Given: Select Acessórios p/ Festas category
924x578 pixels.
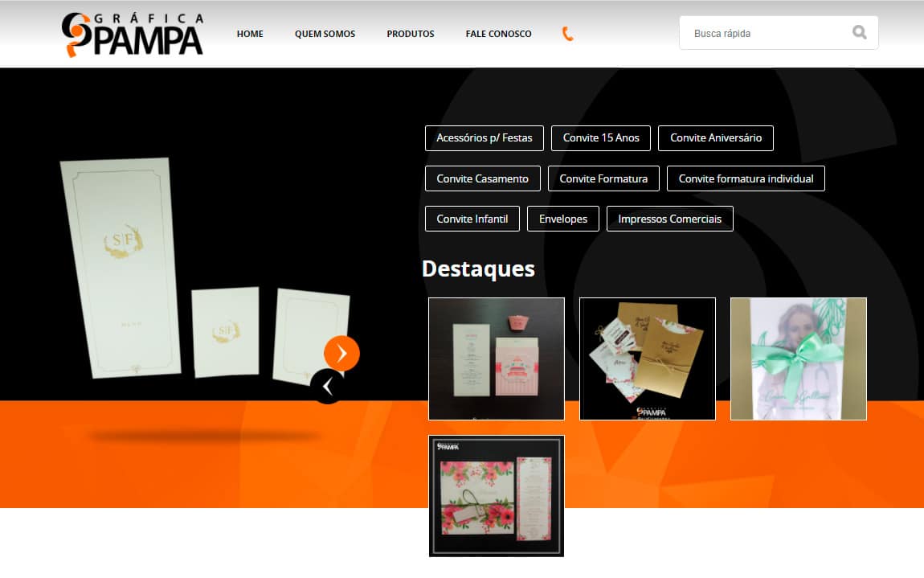Looking at the screenshot, I should point(484,138).
